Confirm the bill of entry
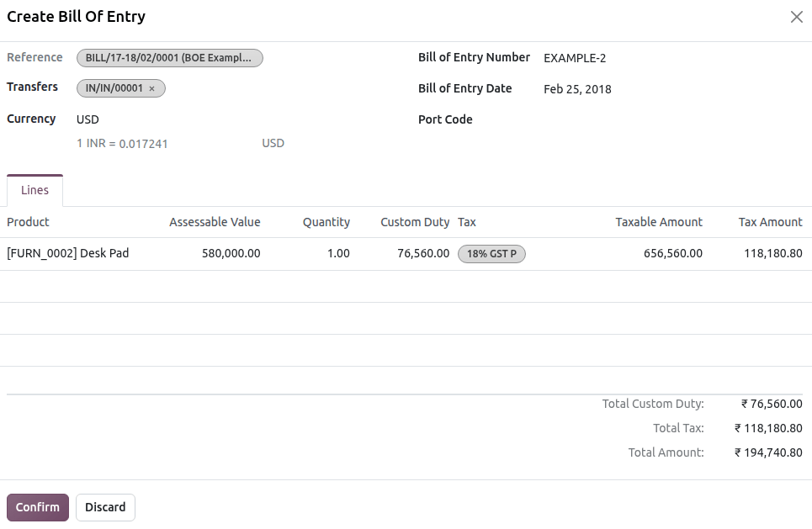 coord(37,507)
